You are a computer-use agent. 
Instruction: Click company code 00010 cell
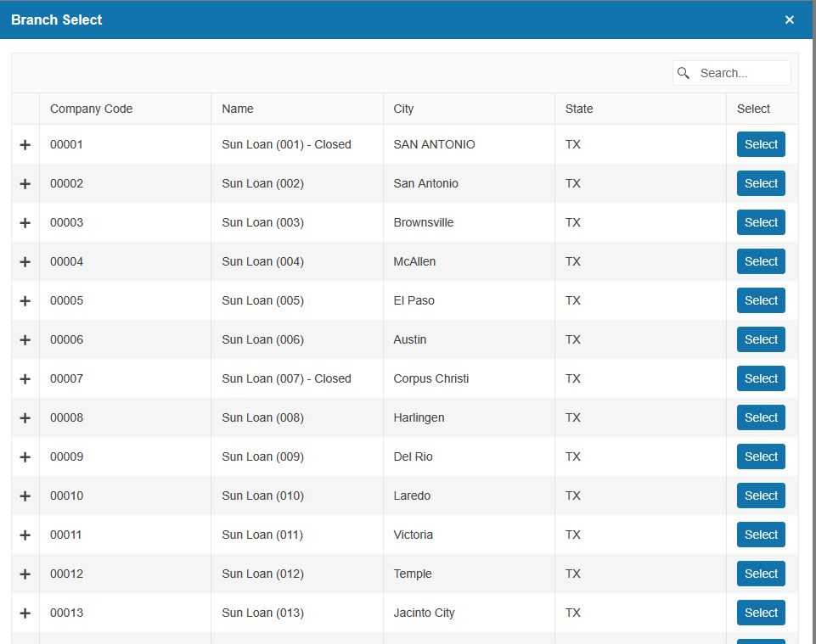126,496
